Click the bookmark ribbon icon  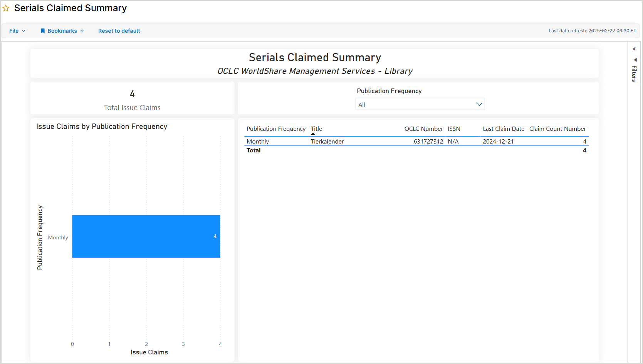tap(43, 31)
